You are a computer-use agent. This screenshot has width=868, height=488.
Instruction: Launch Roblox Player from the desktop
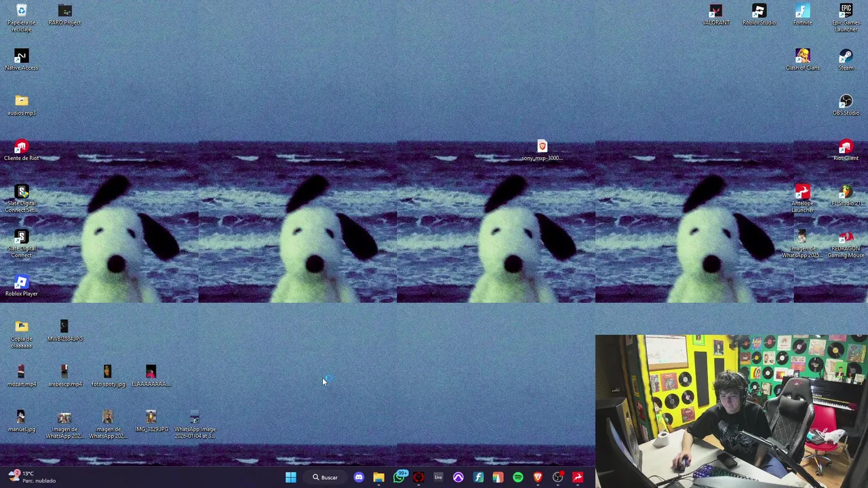tap(22, 286)
